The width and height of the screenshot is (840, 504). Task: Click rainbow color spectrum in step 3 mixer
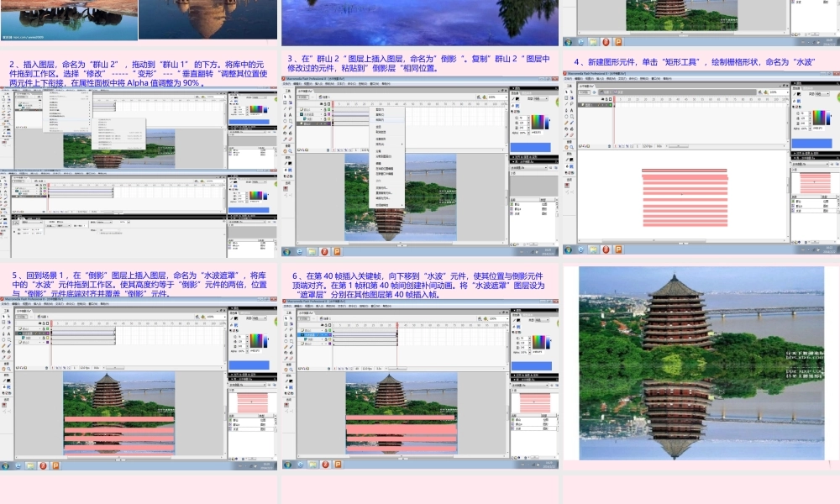point(538,123)
